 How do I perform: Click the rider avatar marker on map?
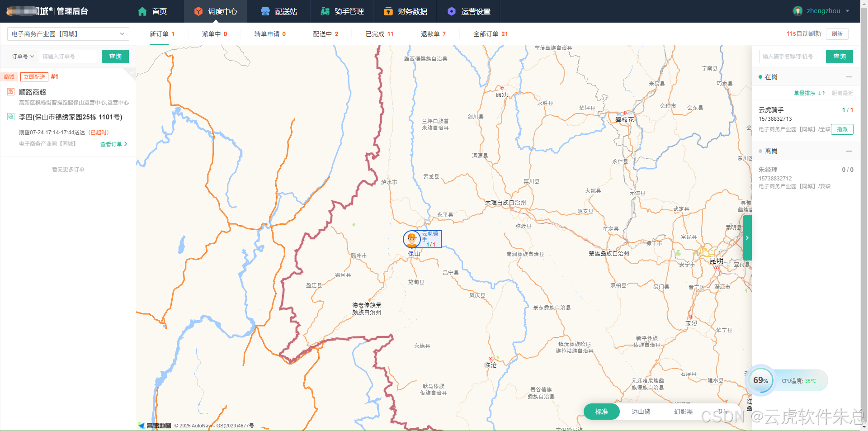tap(411, 239)
